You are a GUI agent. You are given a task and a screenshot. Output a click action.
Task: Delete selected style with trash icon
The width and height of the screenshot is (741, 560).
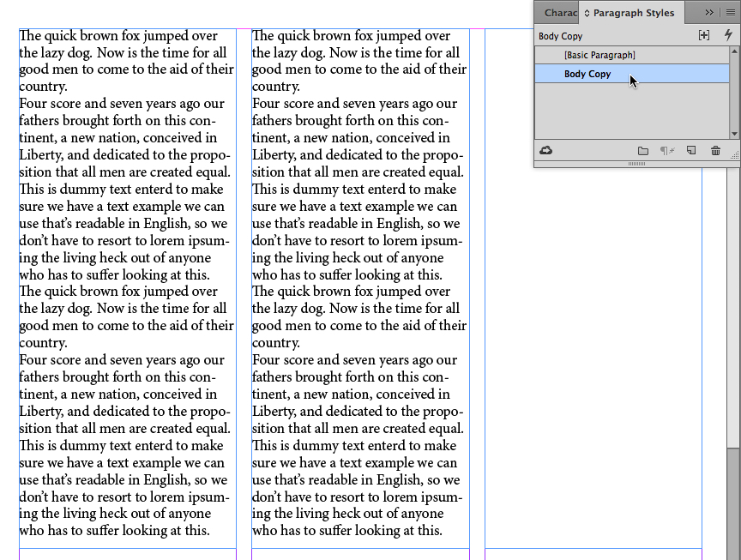click(715, 150)
